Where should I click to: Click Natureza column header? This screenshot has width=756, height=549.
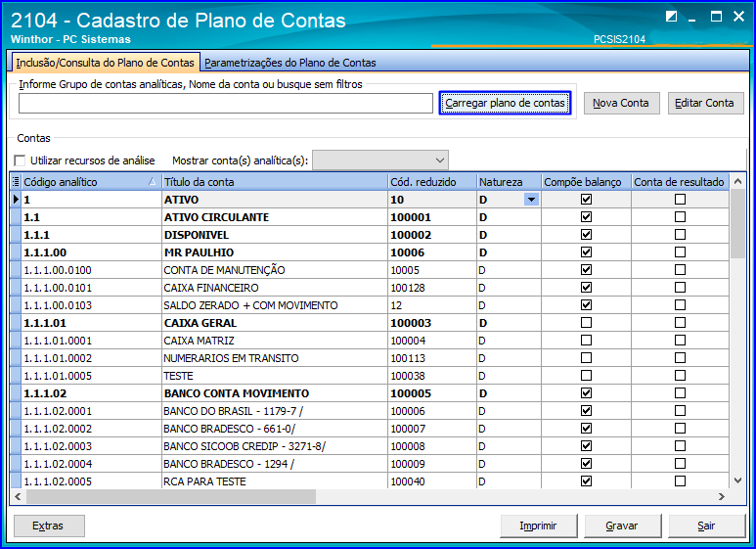click(x=509, y=182)
